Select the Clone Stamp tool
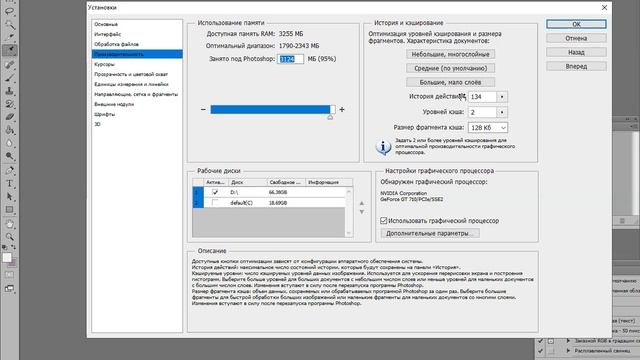Viewport: 640px width, 360px height. pos(9,91)
